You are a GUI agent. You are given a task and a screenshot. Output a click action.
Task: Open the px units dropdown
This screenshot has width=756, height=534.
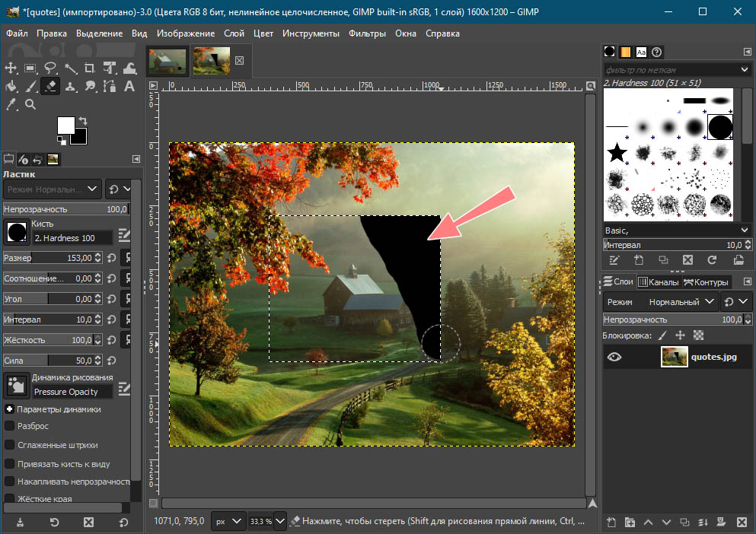point(228,521)
